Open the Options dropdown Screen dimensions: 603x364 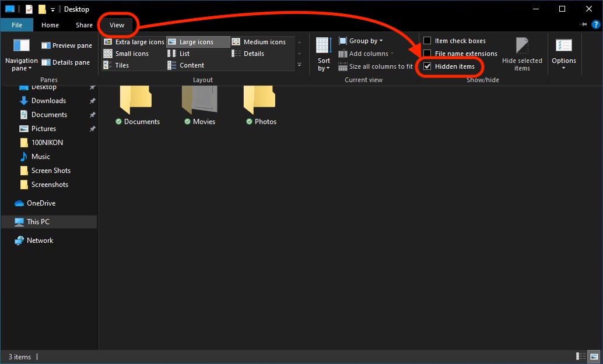coord(564,54)
